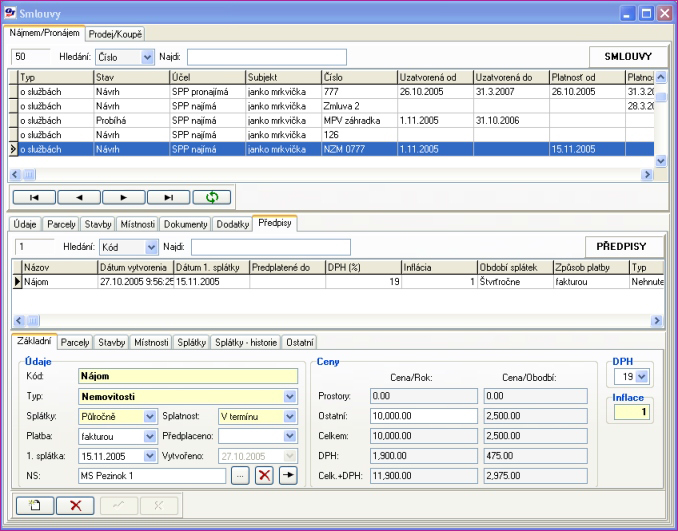Open the Dokumenty tab
Viewport: 678px width, 531px height.
click(185, 224)
